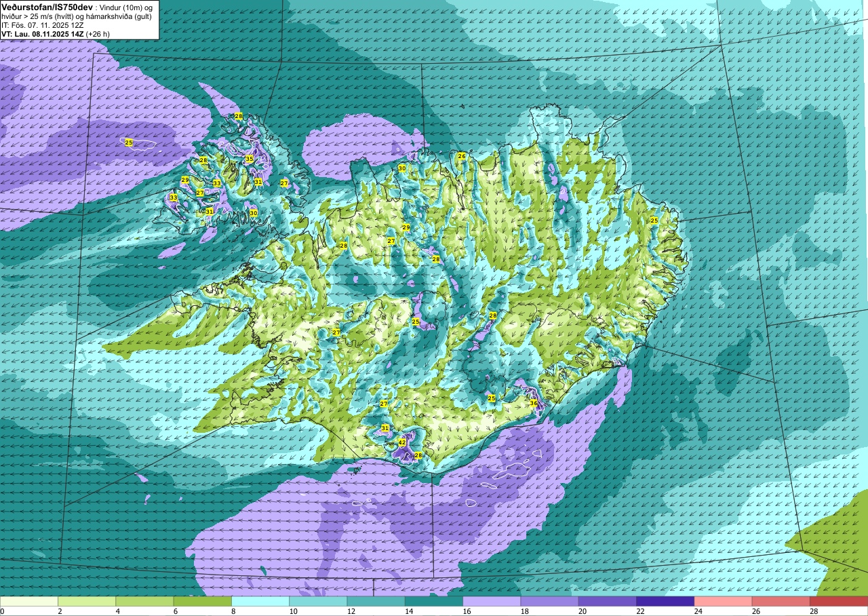Click the 18–20 m/s medium purple legend swatch
This screenshot has width=868, height=616.
pyautogui.click(x=549, y=601)
